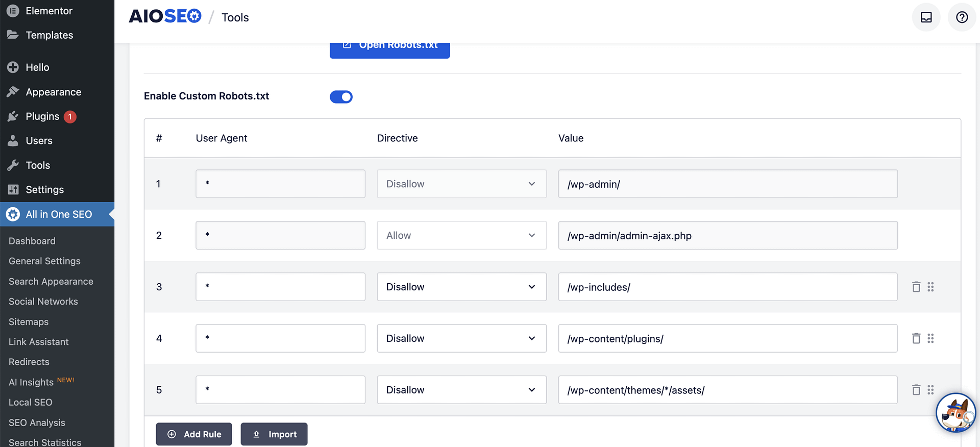
Task: Expand rule 4's Disallow directive dropdown
Action: (461, 338)
